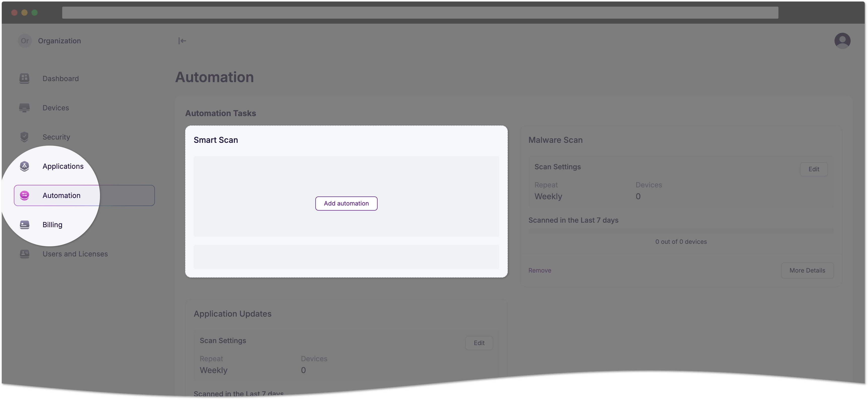The width and height of the screenshot is (868, 400).
Task: Click Add automation in Smart Scan
Action: [346, 203]
